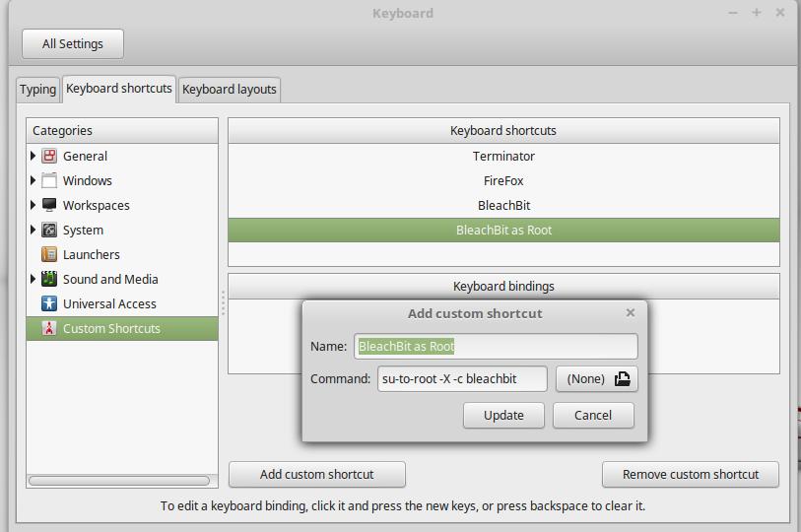The width and height of the screenshot is (801, 532).
Task: Select the Keyboard shortcuts tab
Action: pos(119,89)
